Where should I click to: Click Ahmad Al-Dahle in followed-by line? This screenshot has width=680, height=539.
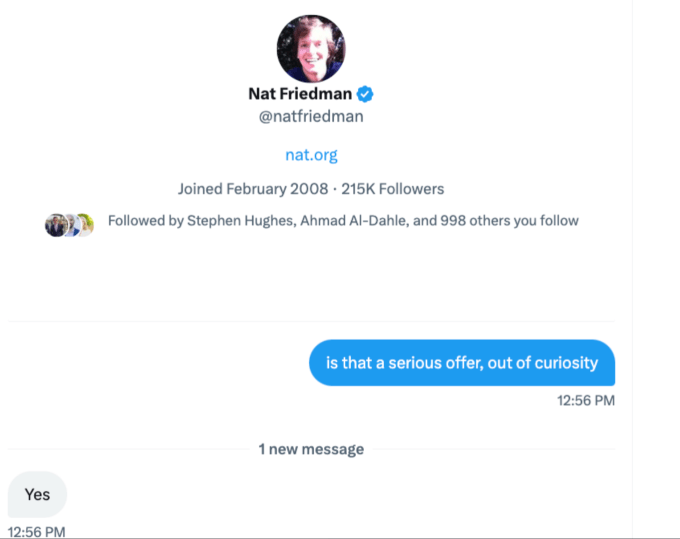[337, 220]
